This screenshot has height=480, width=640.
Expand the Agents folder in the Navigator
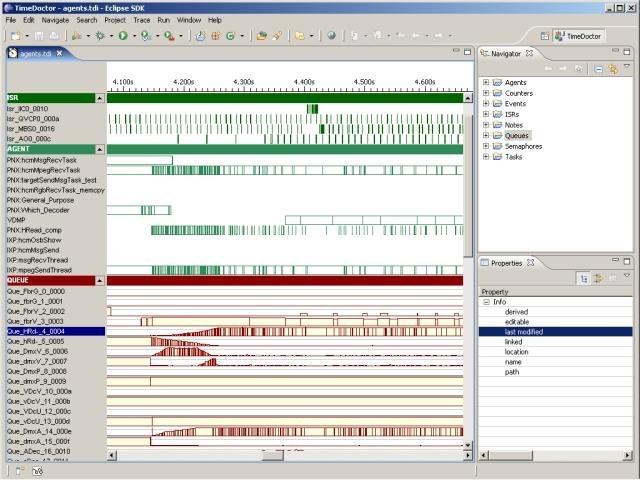click(486, 82)
